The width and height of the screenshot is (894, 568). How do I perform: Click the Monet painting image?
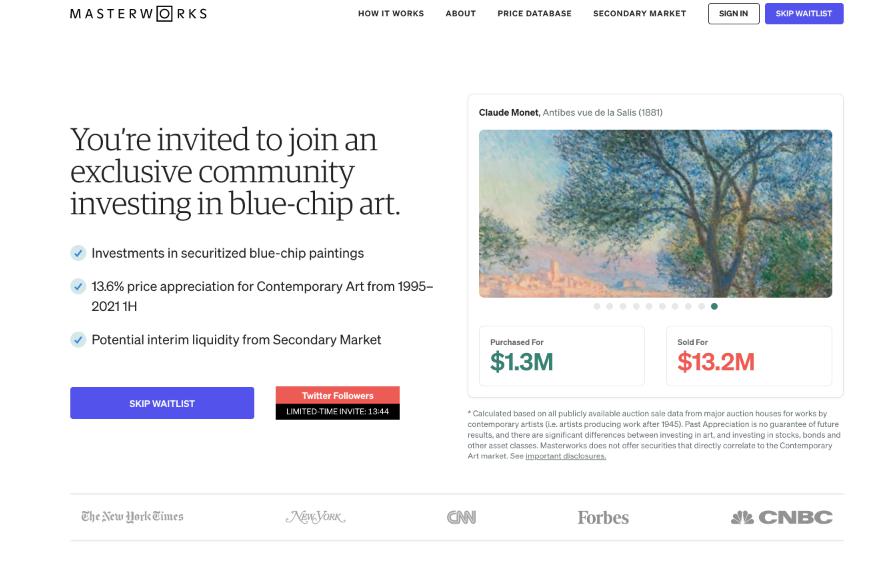[655, 213]
